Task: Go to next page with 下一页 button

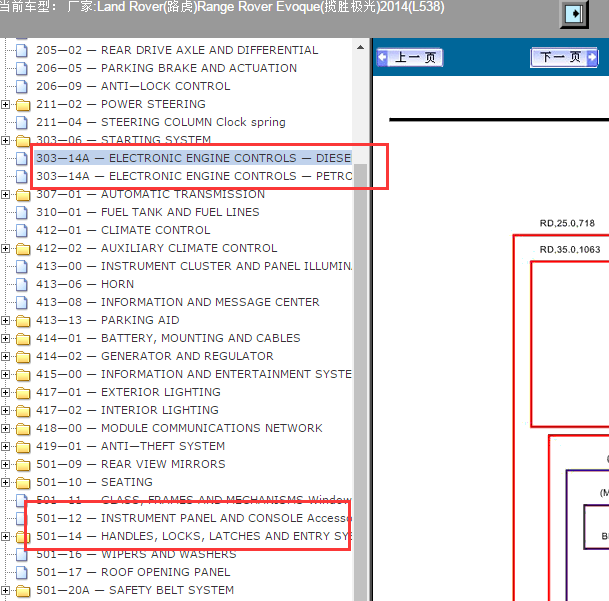Action: (x=564, y=57)
